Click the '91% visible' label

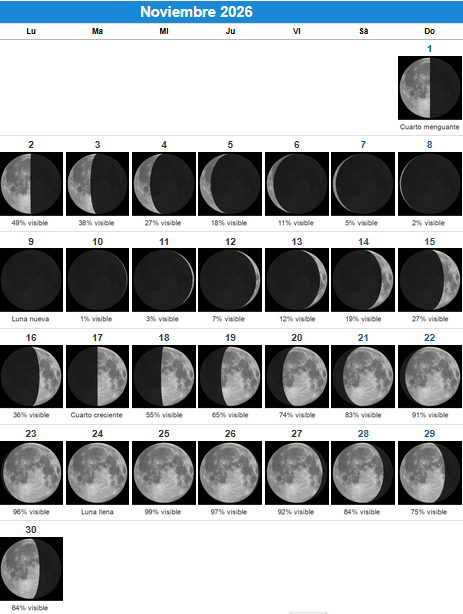430,415
